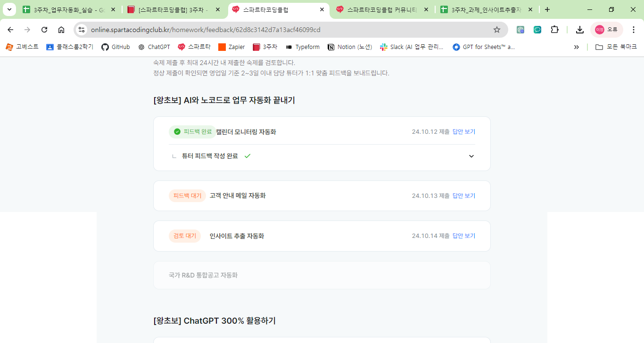This screenshot has height=343, width=644.
Task: Open Notion (노션) bookmark
Action: [x=350, y=47]
